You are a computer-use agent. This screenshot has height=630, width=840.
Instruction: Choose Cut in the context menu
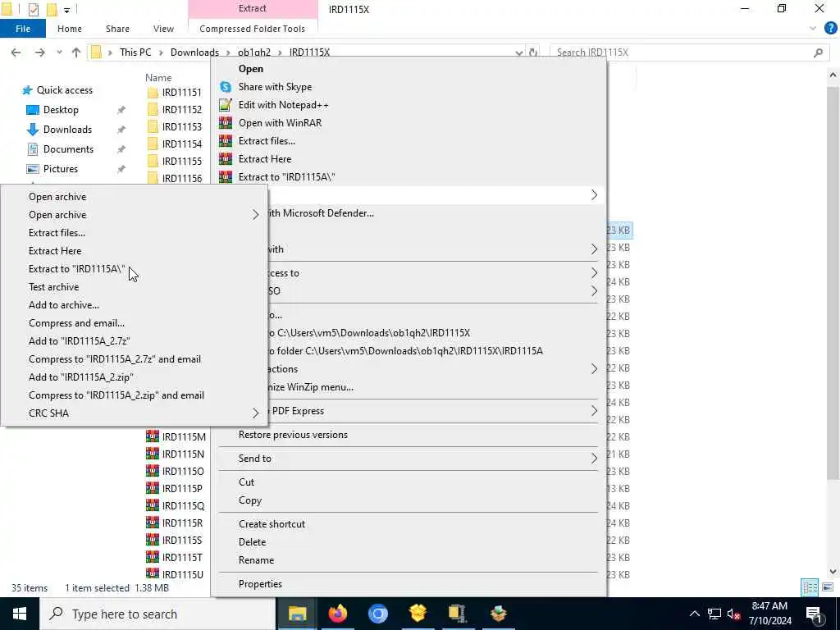coord(246,482)
